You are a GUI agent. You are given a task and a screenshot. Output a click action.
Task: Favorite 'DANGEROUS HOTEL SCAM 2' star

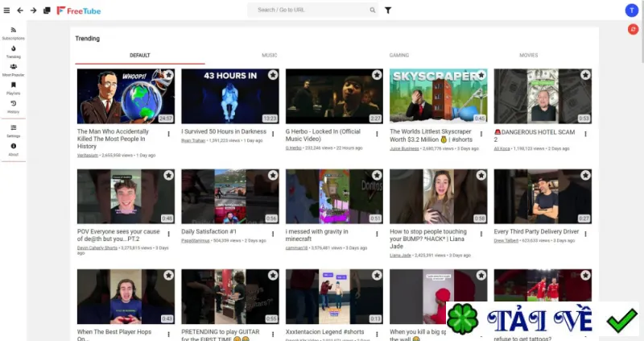(585, 75)
